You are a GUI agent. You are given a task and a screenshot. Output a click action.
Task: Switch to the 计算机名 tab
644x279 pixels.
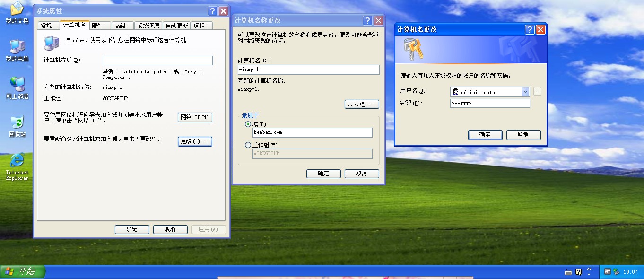74,25
